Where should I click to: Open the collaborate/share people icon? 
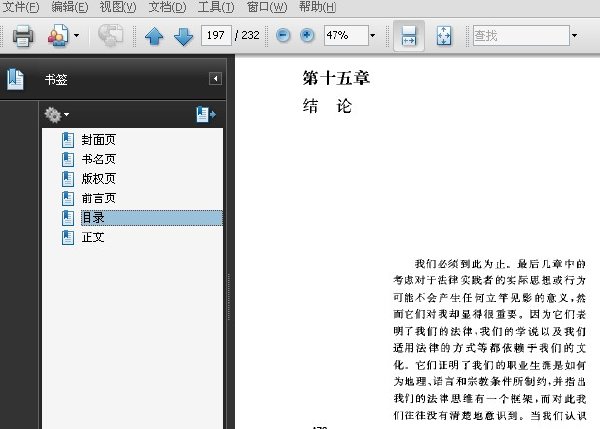[x=58, y=36]
